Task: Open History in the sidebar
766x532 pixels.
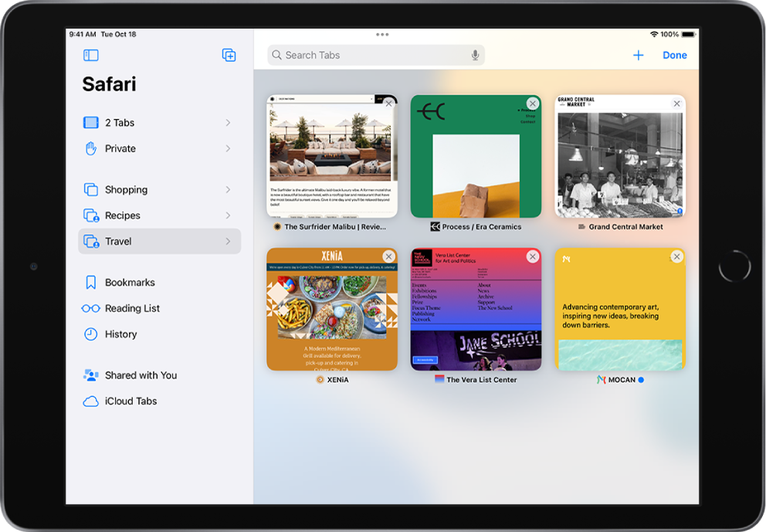Action: [x=120, y=334]
